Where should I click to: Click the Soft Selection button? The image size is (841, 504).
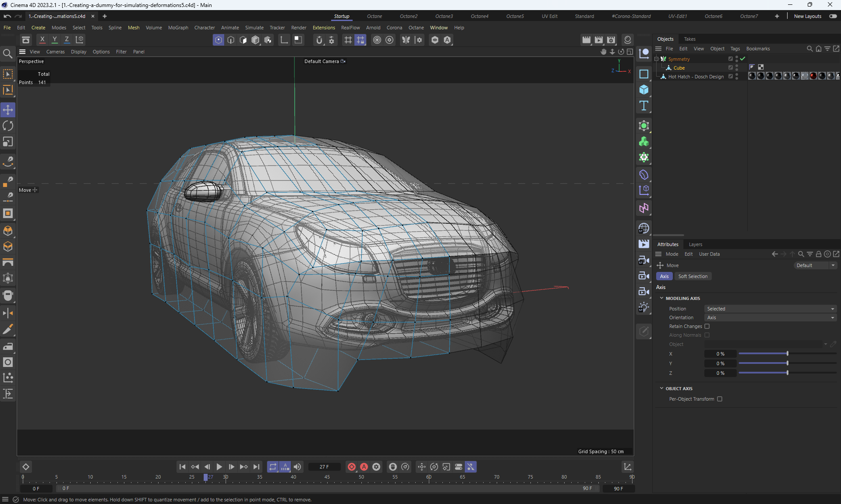click(693, 276)
